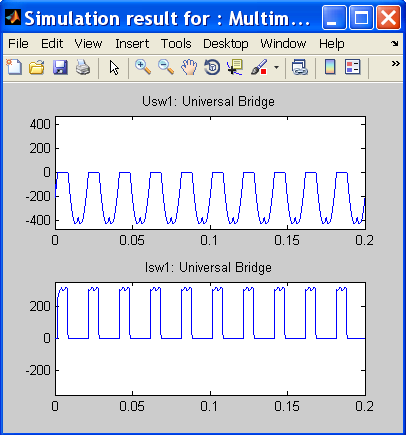Activate the Zoom Out magnifier tool
Viewport: 406px width, 435px height.
[166, 67]
